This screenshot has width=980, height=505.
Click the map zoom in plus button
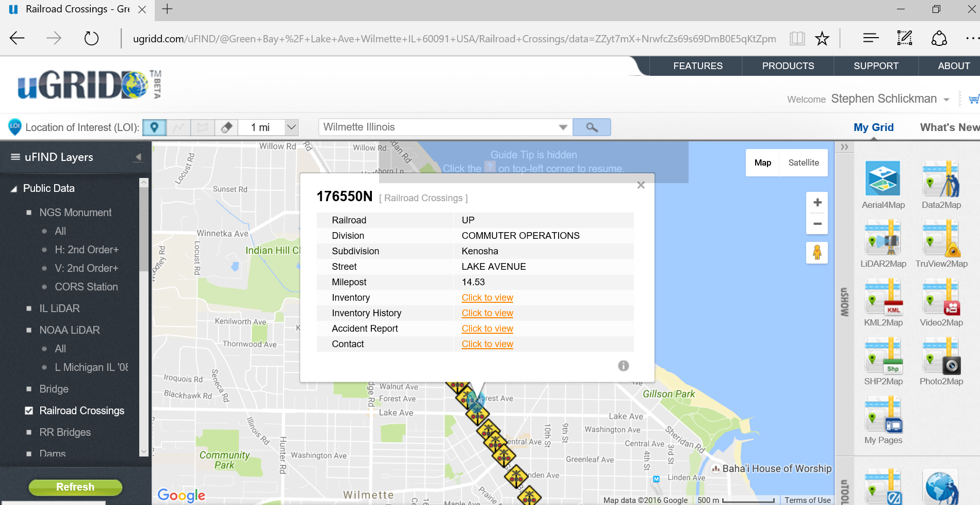tap(817, 203)
